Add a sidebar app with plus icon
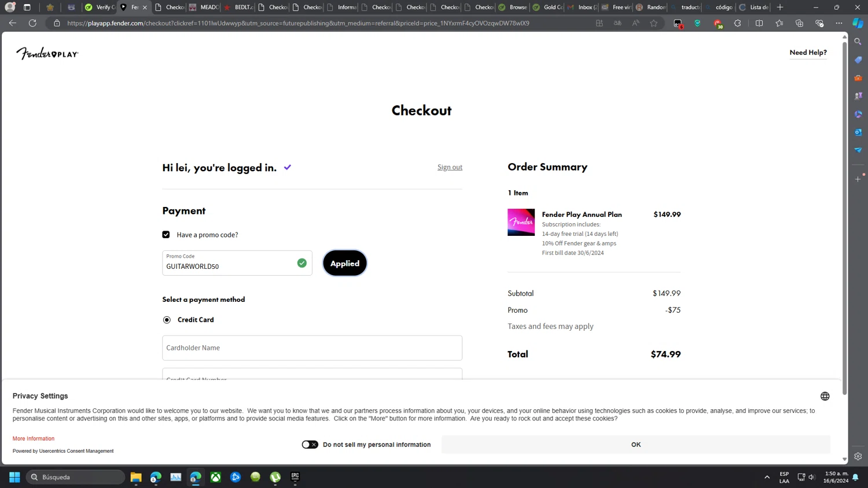 (x=858, y=179)
